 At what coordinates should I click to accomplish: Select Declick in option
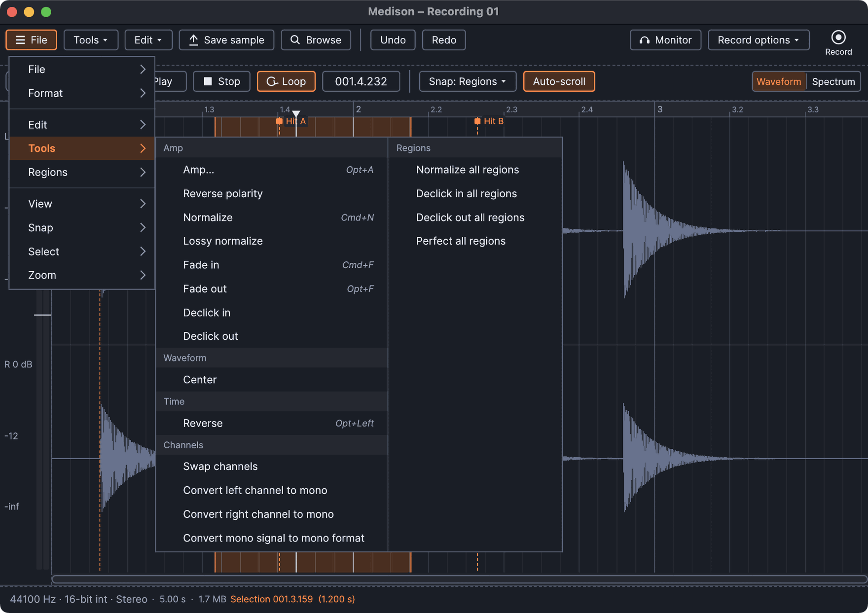coord(272,313)
